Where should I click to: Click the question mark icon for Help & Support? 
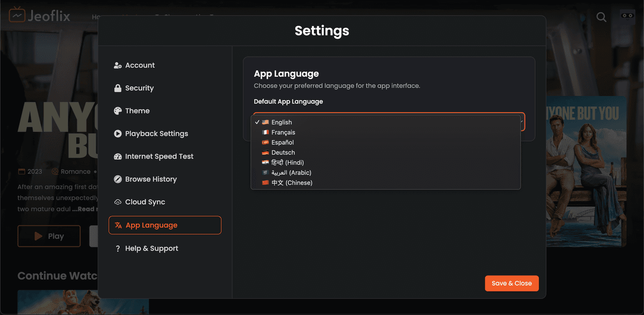coord(118,248)
